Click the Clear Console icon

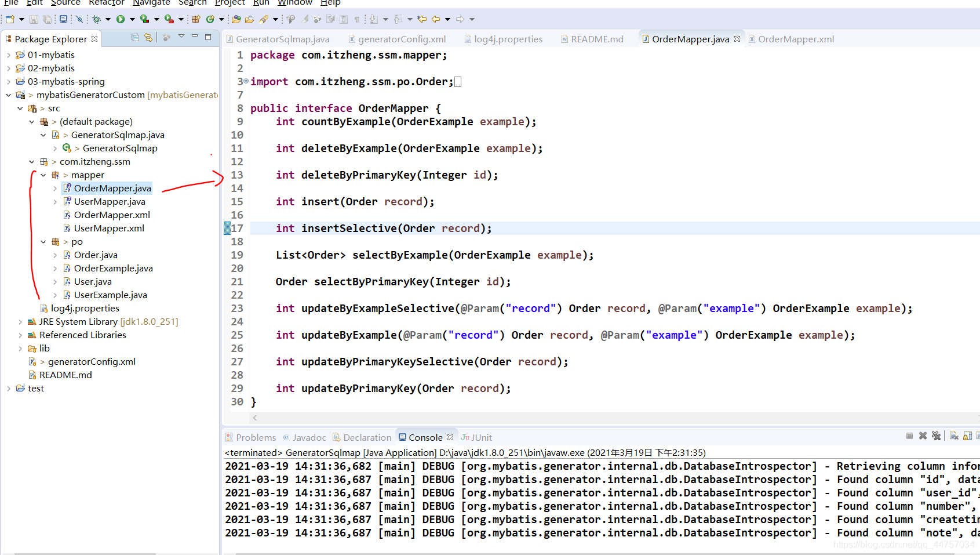pos(954,436)
